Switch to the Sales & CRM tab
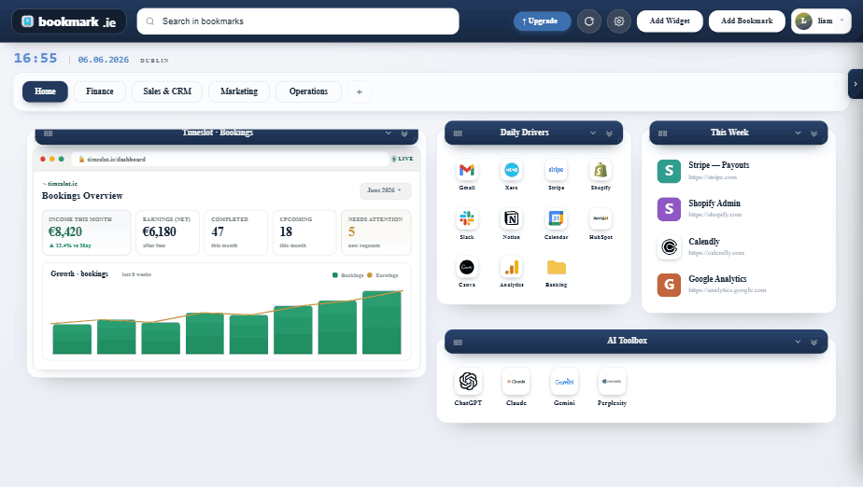Screen dimensions: 863x504 167,91
